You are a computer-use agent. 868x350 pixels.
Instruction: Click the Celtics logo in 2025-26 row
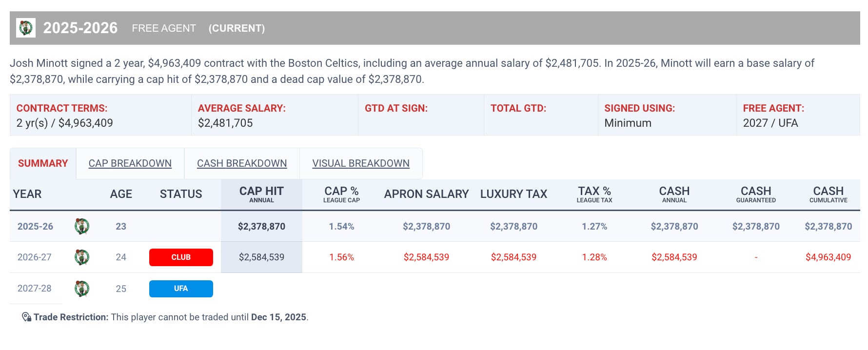click(x=81, y=226)
